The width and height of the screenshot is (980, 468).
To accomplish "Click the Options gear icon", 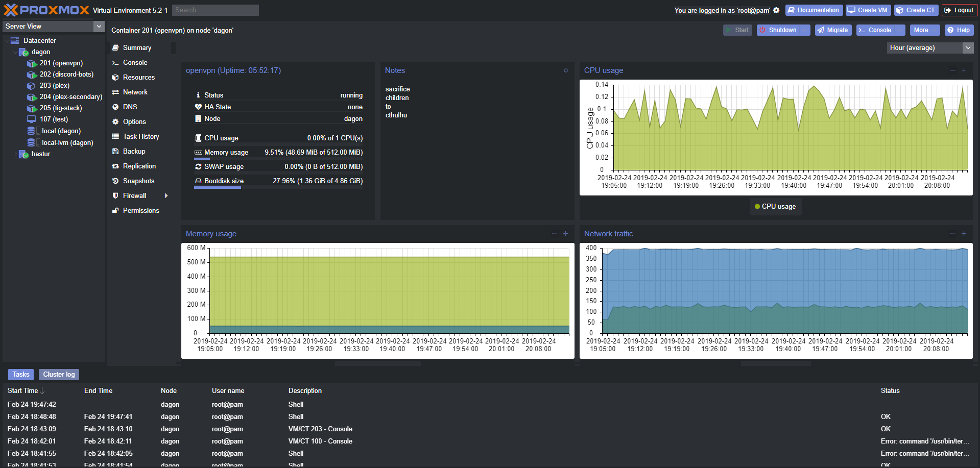I will [x=115, y=122].
